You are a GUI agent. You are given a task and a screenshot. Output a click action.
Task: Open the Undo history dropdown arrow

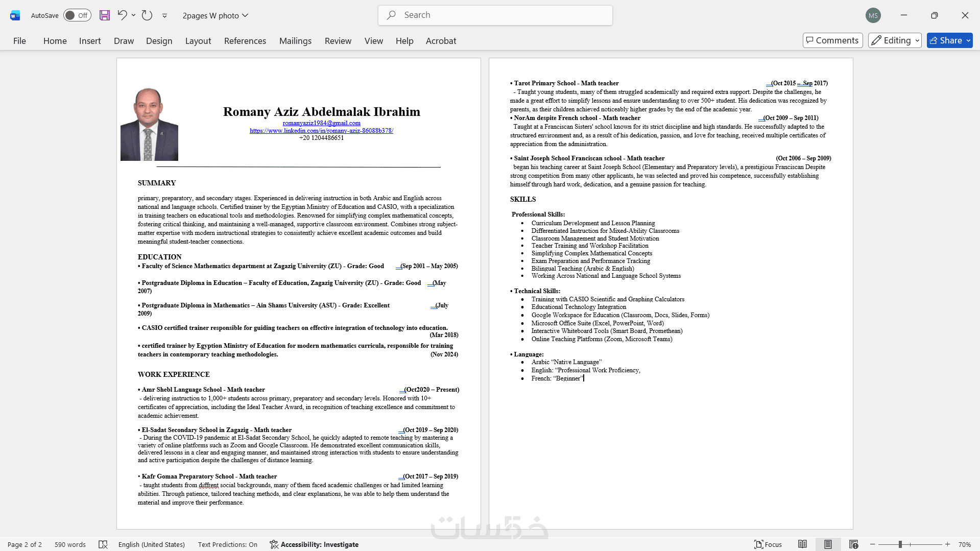[134, 15]
